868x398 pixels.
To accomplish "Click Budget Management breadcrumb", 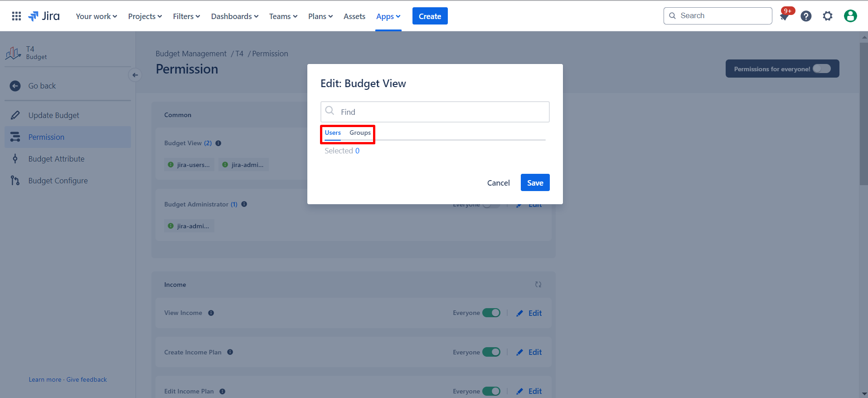I will coord(191,54).
